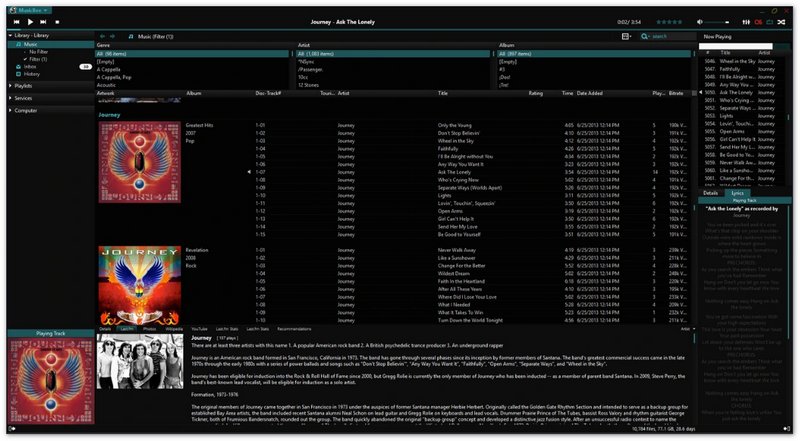Sort by the Title column header
The width and height of the screenshot is (800, 441).
[442, 93]
